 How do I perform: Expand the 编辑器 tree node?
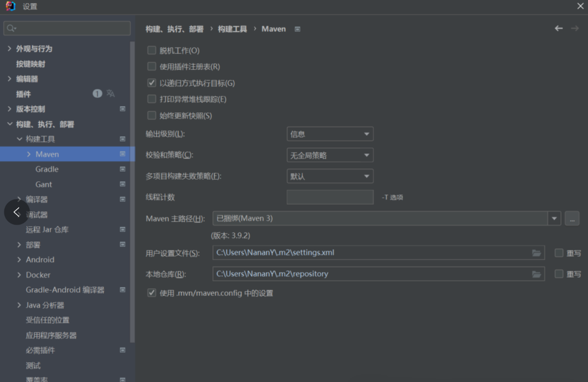point(10,79)
